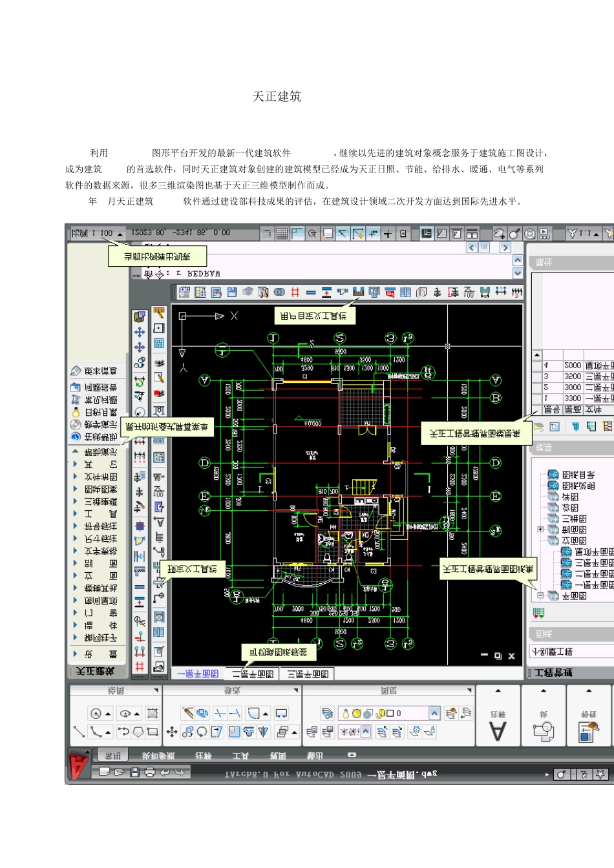Toggle Snap mode in the status bar

tap(267, 234)
